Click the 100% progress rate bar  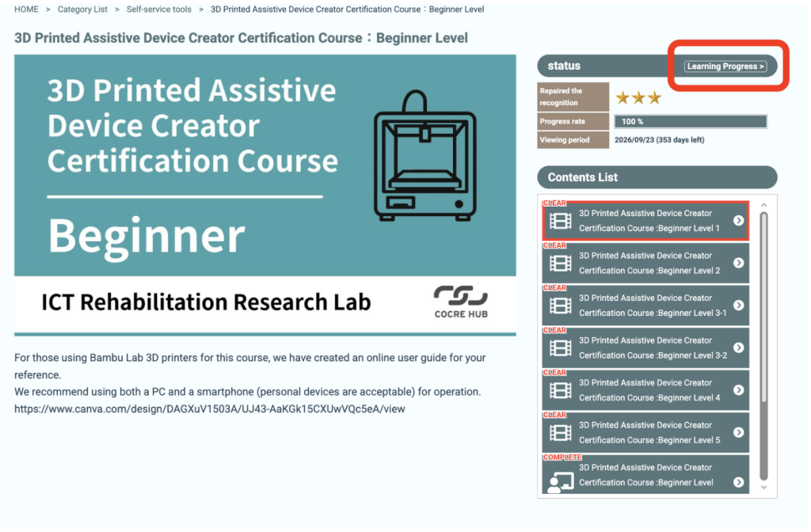690,122
